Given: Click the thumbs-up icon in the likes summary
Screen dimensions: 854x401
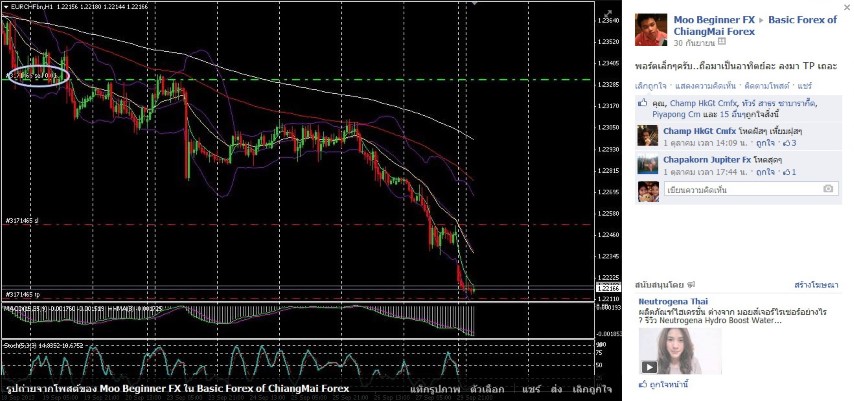Looking at the screenshot, I should 642,102.
